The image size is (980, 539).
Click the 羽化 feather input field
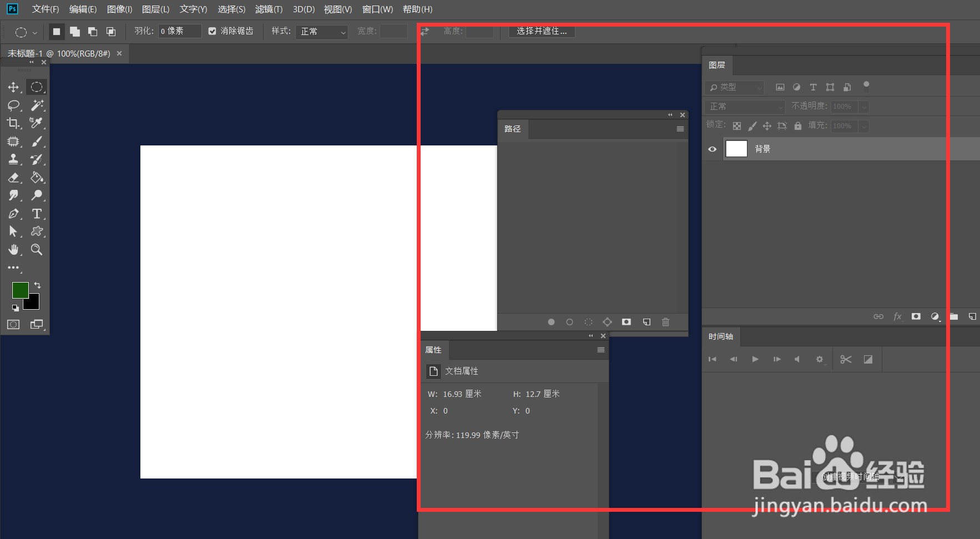(x=180, y=31)
